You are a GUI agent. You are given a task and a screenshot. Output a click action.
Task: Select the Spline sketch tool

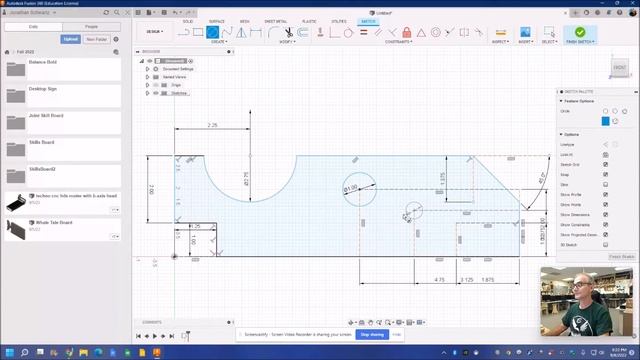(227, 32)
